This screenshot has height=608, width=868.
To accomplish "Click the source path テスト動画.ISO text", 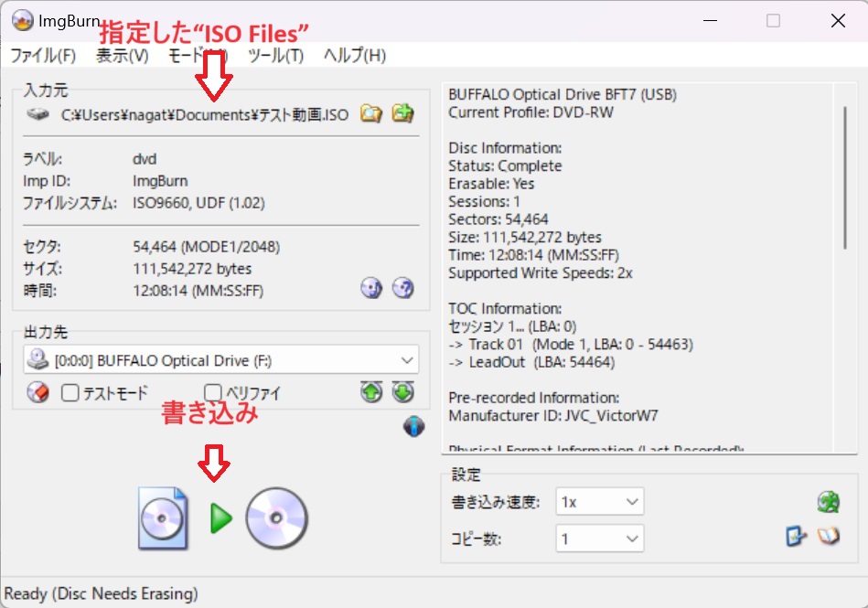I will pyautogui.click(x=205, y=115).
